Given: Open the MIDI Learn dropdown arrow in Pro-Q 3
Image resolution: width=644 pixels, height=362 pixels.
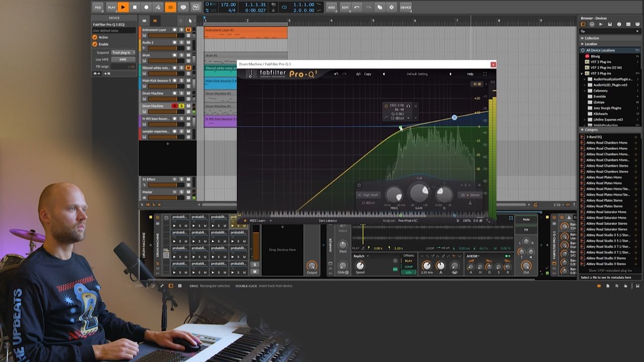Looking at the screenshot, I should click(271, 221).
